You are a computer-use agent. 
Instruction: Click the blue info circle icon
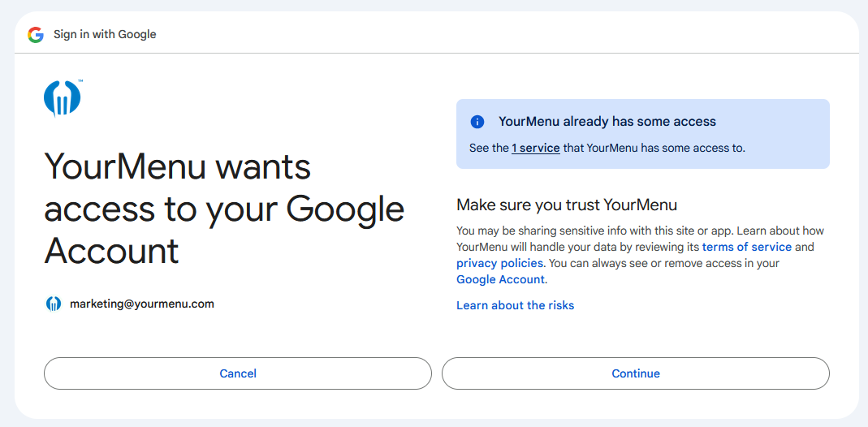coord(477,122)
